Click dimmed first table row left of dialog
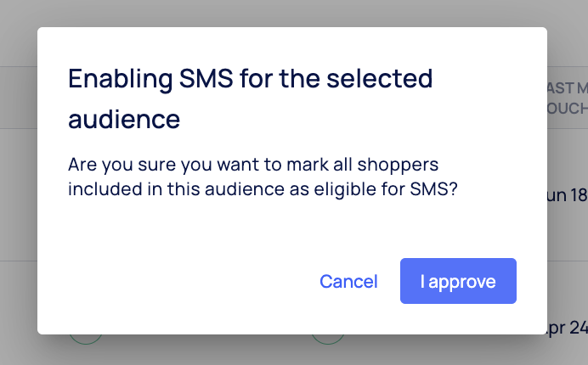This screenshot has width=588, height=365. coord(17,195)
